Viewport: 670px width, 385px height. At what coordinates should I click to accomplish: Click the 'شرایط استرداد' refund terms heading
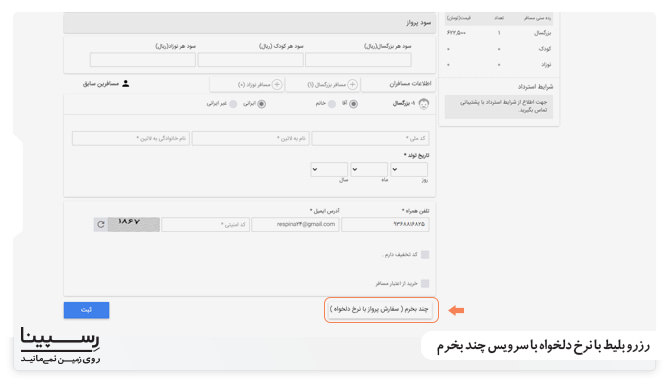click(x=535, y=87)
